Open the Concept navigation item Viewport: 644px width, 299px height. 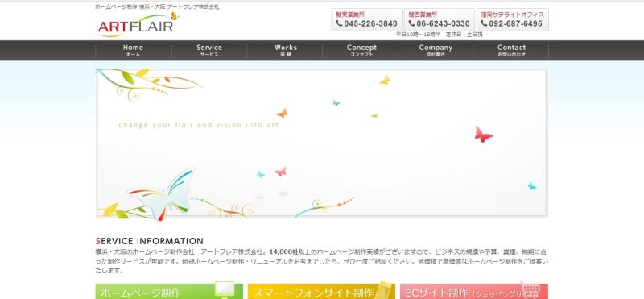point(361,50)
